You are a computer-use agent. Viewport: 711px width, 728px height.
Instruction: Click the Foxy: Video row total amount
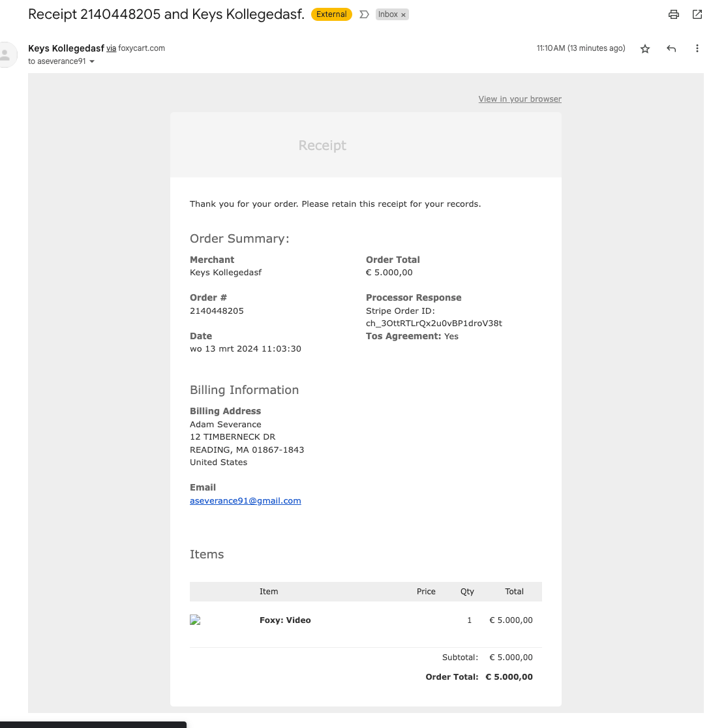511,620
